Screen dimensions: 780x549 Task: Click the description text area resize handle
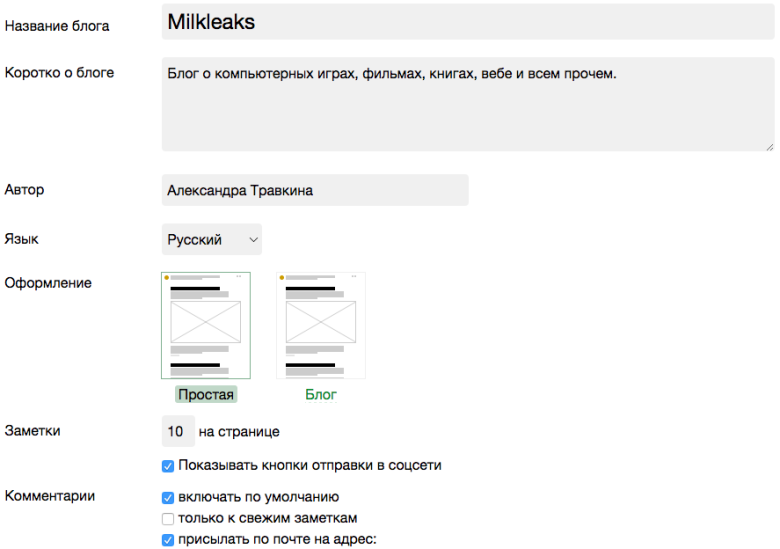(770, 147)
